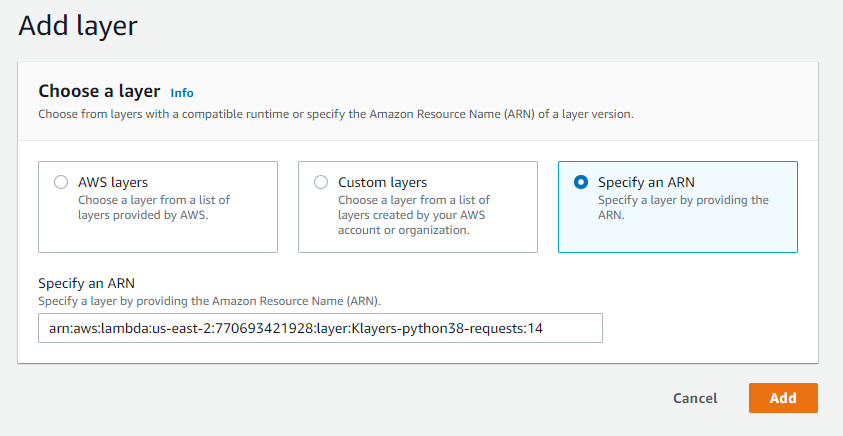Viewport: 843px width, 436px height.
Task: Click the ARN text input field
Action: [x=320, y=328]
